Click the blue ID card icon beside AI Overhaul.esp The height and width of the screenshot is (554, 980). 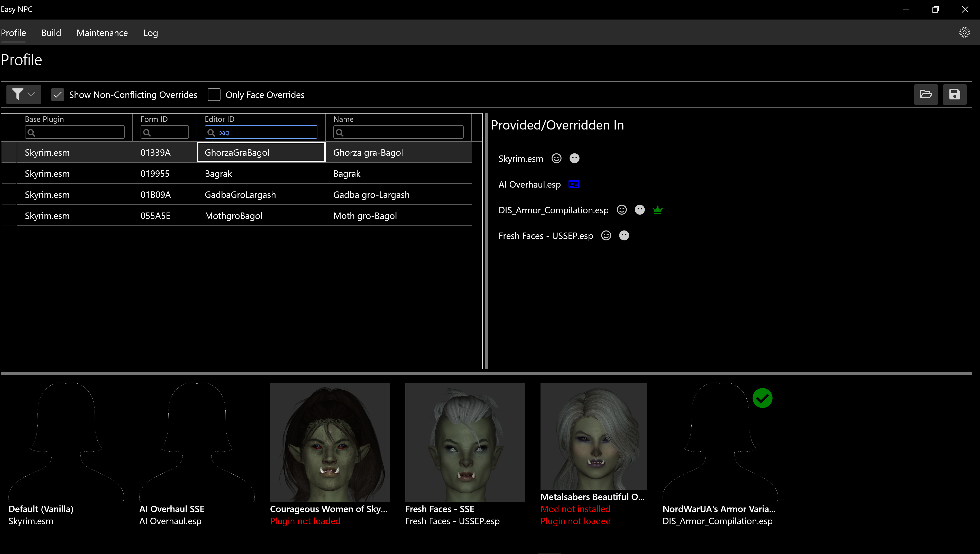573,184
